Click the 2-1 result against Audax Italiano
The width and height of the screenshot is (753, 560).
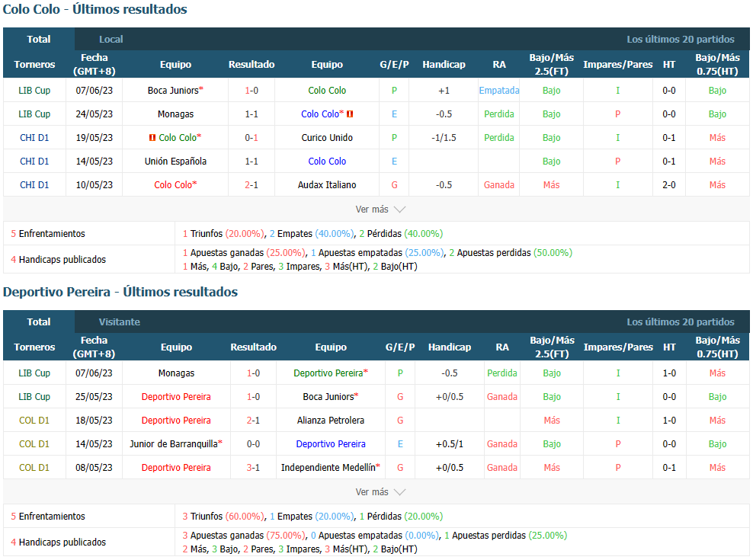click(252, 185)
